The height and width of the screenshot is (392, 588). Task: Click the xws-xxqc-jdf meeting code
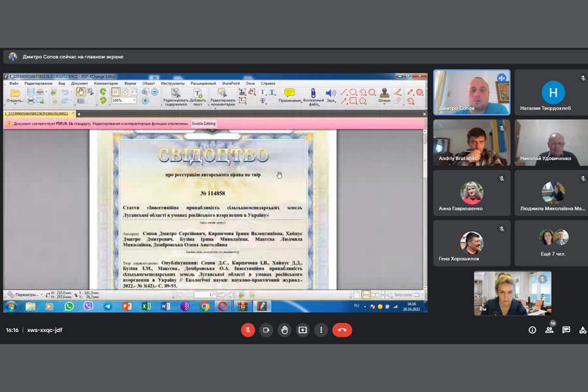[x=44, y=330]
